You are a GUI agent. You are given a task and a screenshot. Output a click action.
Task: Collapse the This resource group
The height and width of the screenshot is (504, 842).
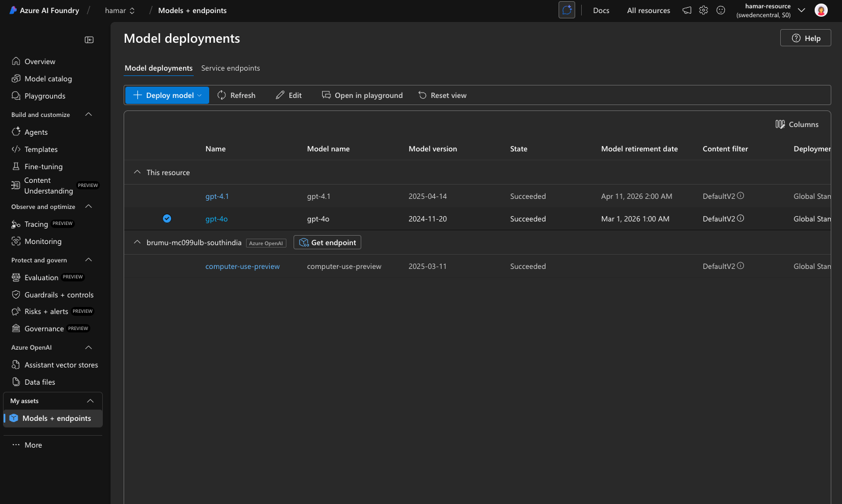(137, 172)
